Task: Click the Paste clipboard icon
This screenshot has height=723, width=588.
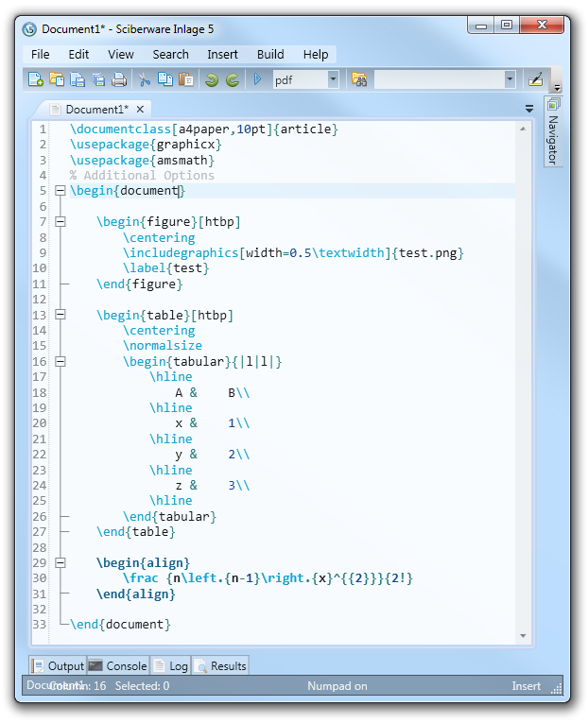Action: (186, 79)
